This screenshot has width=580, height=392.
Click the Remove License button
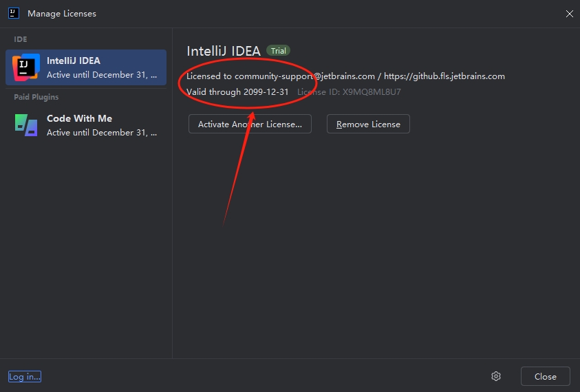point(368,124)
